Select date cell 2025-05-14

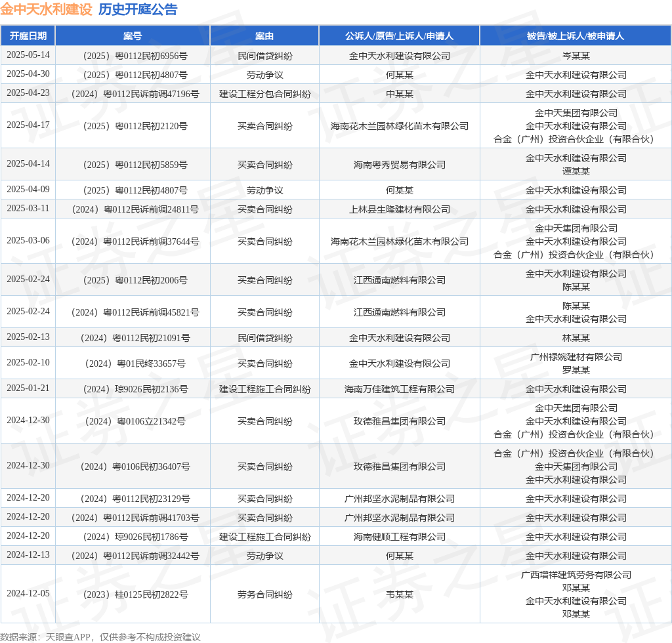(28, 55)
